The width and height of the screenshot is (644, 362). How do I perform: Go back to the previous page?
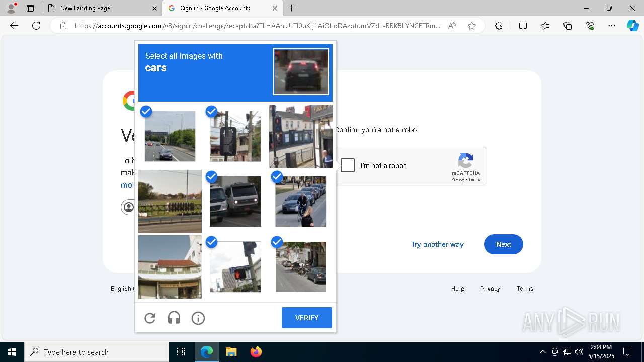coord(14,26)
